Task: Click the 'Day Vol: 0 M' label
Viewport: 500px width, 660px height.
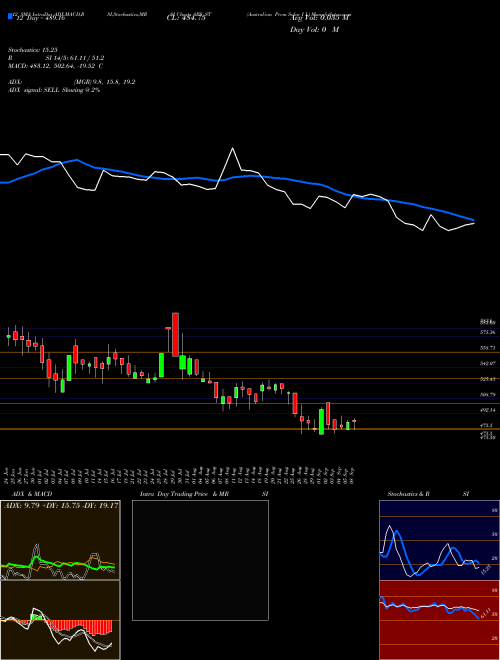Action: click(x=315, y=30)
